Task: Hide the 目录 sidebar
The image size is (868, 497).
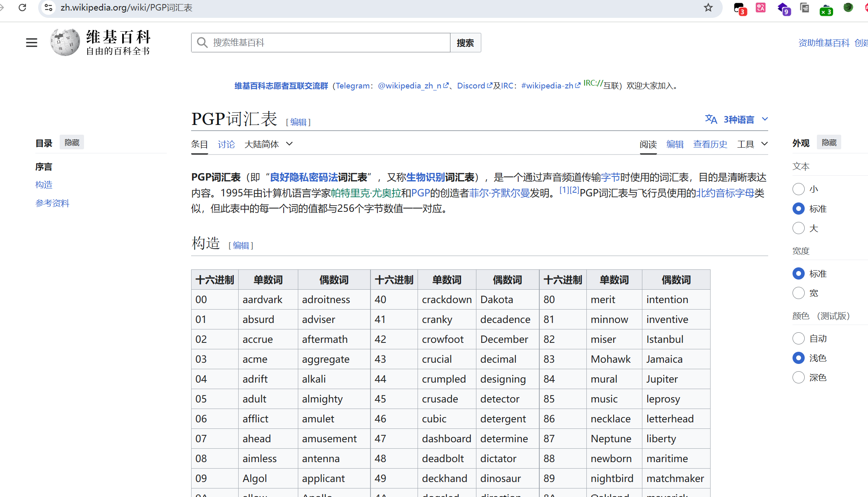Action: [x=72, y=142]
